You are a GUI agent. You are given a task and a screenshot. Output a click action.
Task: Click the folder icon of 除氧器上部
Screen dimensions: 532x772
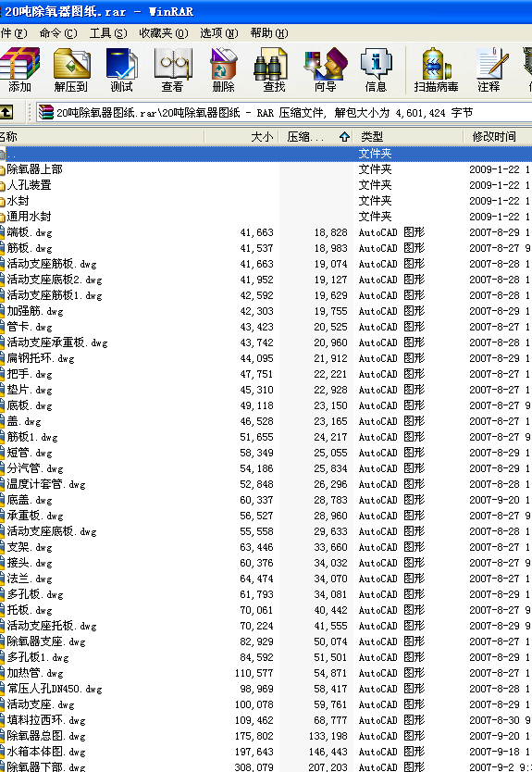tap(3, 170)
